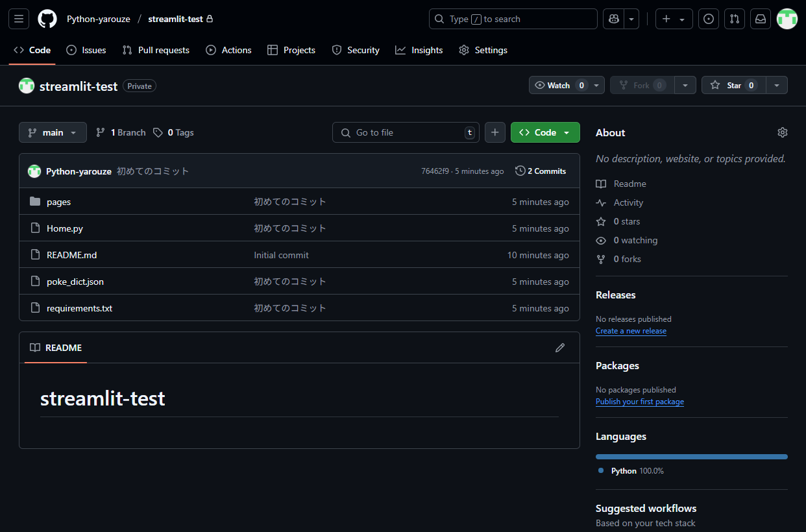The height and width of the screenshot is (532, 806).
Task: Expand the Fork options dropdown arrow
Action: (685, 85)
